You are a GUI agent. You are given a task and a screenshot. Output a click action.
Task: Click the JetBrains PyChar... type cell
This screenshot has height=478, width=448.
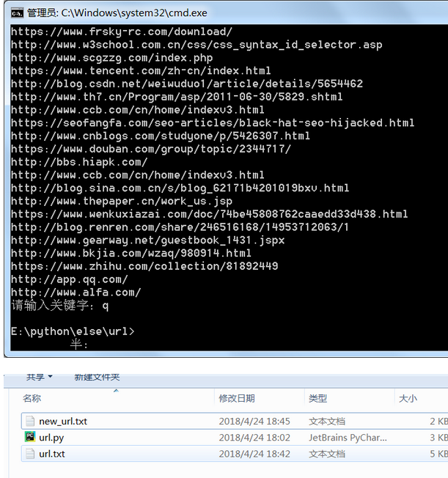(x=348, y=438)
